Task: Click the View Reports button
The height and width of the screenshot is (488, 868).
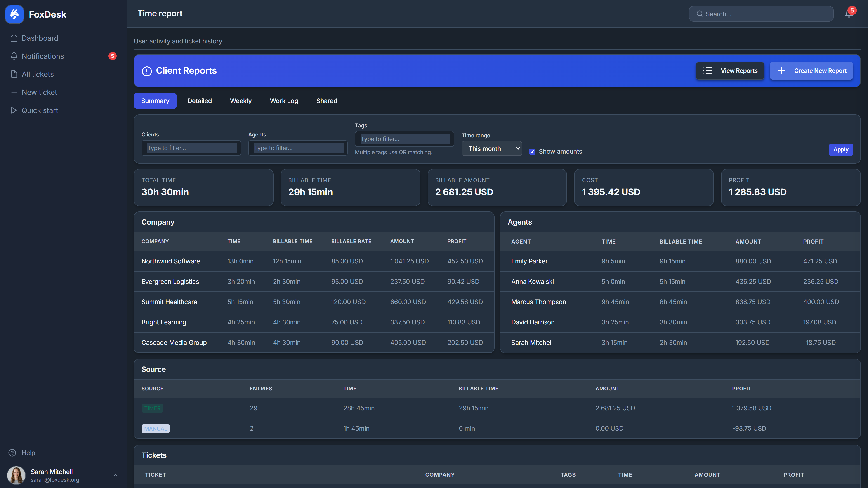Action: [730, 71]
